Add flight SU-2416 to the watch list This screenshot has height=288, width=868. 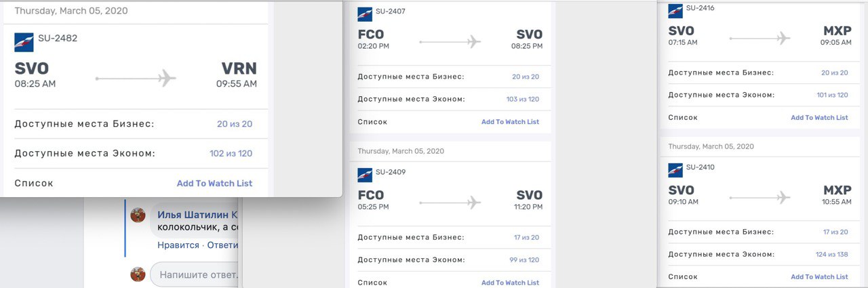tap(819, 118)
